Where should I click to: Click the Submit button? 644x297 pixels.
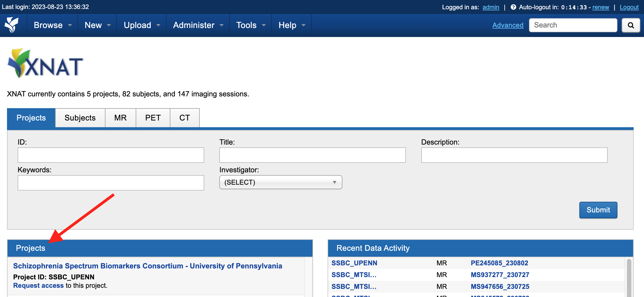pyautogui.click(x=598, y=210)
